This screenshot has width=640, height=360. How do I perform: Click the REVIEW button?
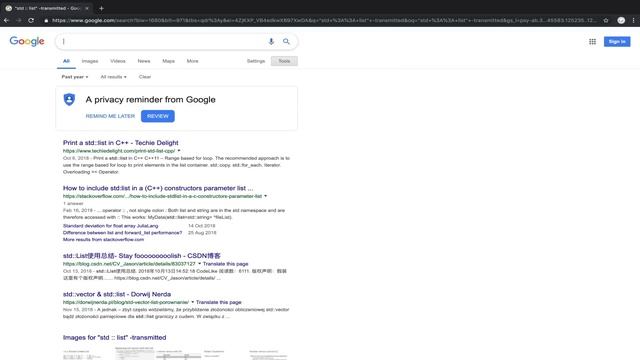(x=158, y=116)
